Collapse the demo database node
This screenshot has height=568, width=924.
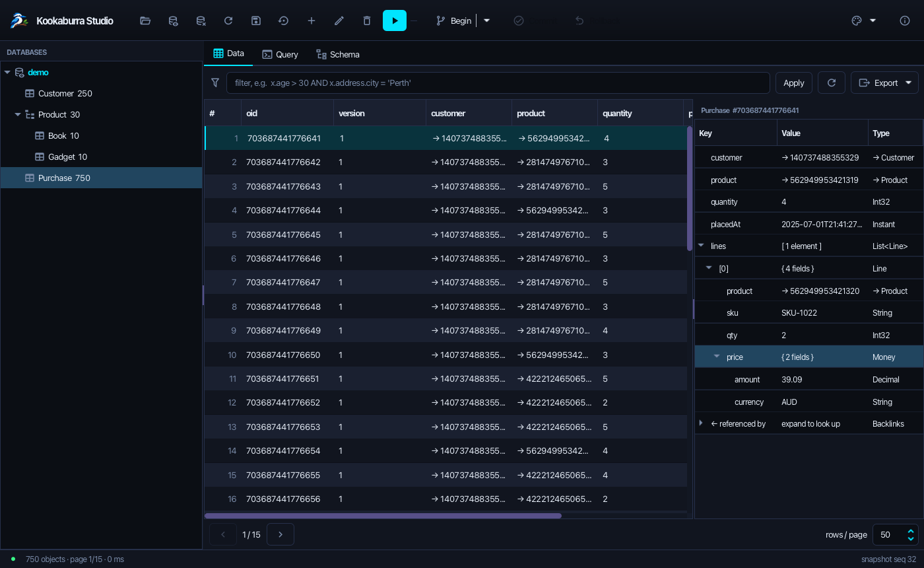coord(7,73)
